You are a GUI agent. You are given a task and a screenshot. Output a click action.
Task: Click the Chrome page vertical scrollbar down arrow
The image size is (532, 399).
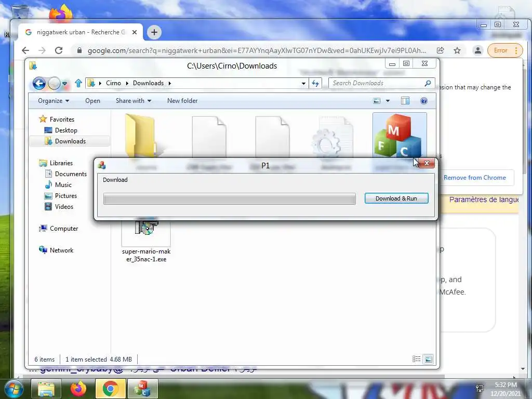523,369
